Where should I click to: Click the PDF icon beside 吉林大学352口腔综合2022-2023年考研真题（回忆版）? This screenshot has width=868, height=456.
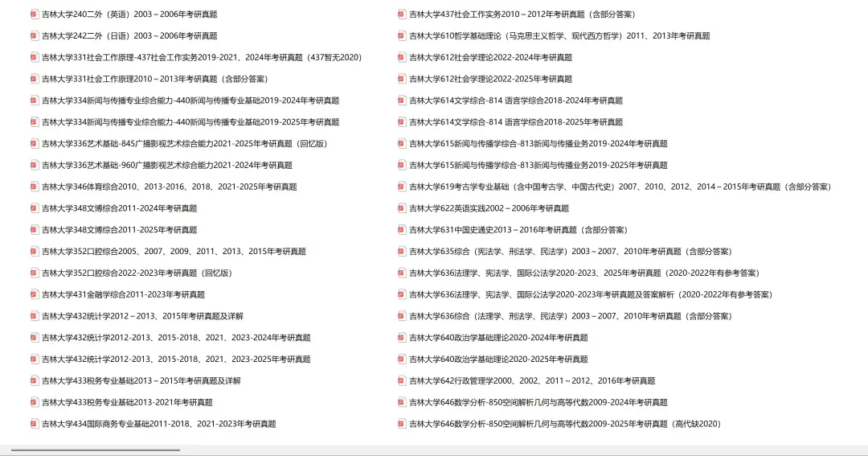35,273
